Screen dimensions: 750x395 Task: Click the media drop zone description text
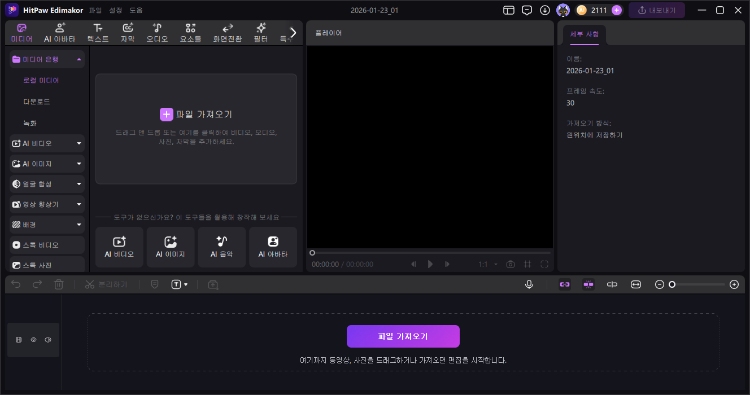click(196, 137)
